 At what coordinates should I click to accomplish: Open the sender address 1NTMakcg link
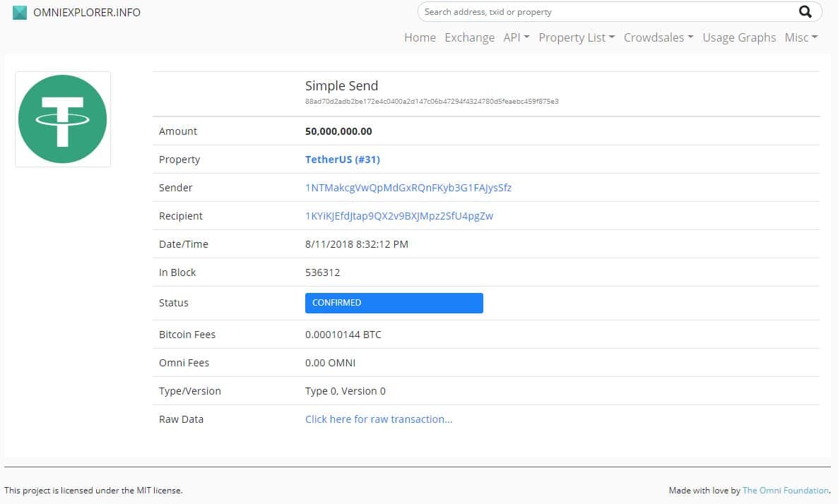[408, 188]
